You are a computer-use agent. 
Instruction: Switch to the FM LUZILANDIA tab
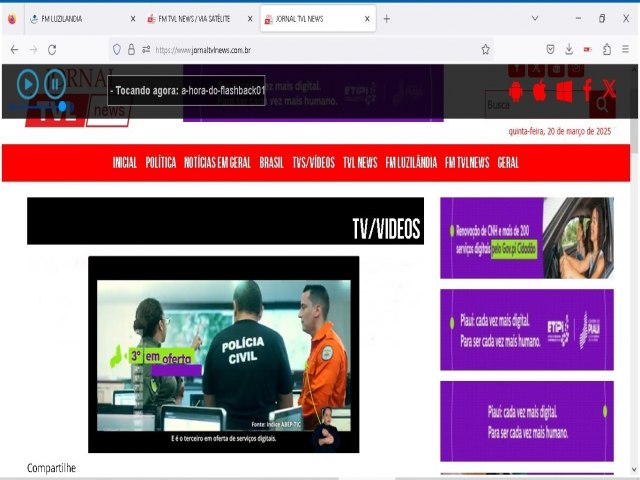click(x=78, y=19)
